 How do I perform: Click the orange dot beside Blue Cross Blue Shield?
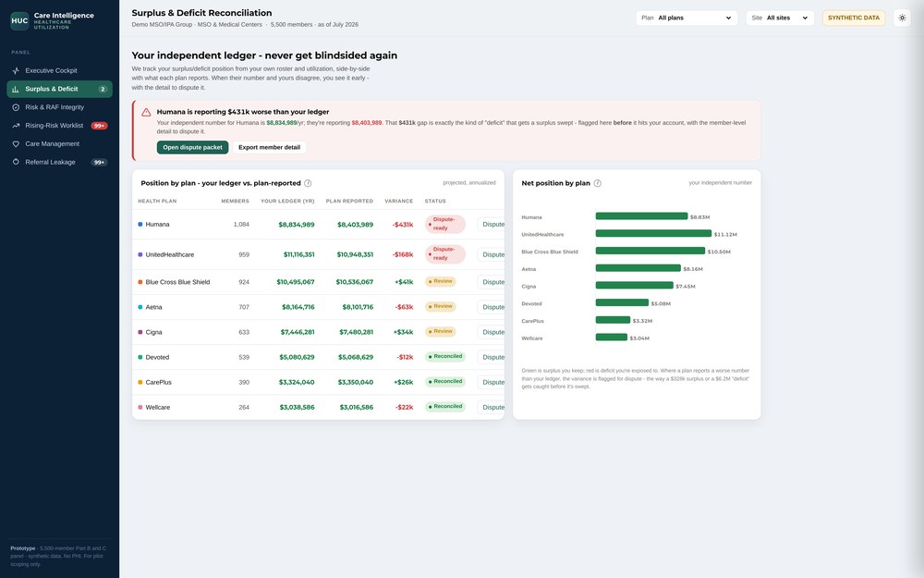coord(140,282)
